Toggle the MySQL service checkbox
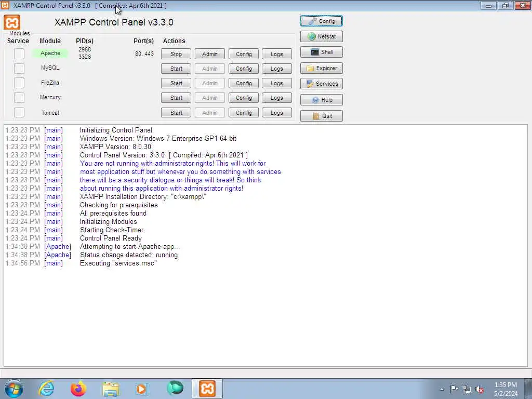This screenshot has height=399, width=532. [x=19, y=68]
